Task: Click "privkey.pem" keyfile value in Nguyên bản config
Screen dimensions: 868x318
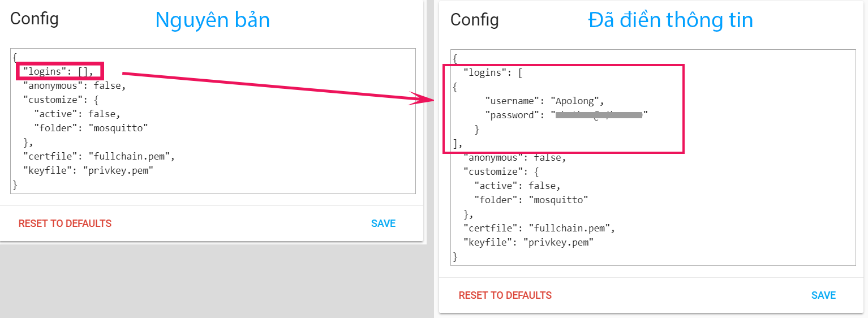Action: [118, 170]
